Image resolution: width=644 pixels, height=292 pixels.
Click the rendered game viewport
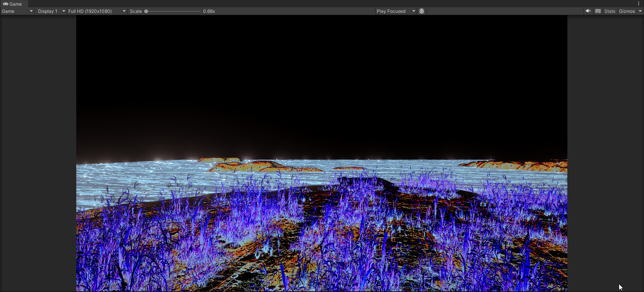click(322, 153)
